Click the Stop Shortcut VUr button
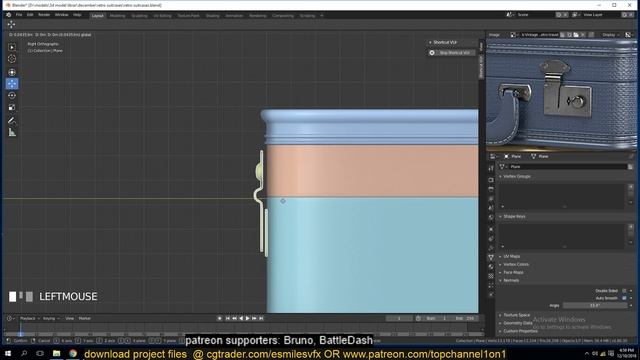Image resolution: width=640 pixels, height=360 pixels. (451, 53)
